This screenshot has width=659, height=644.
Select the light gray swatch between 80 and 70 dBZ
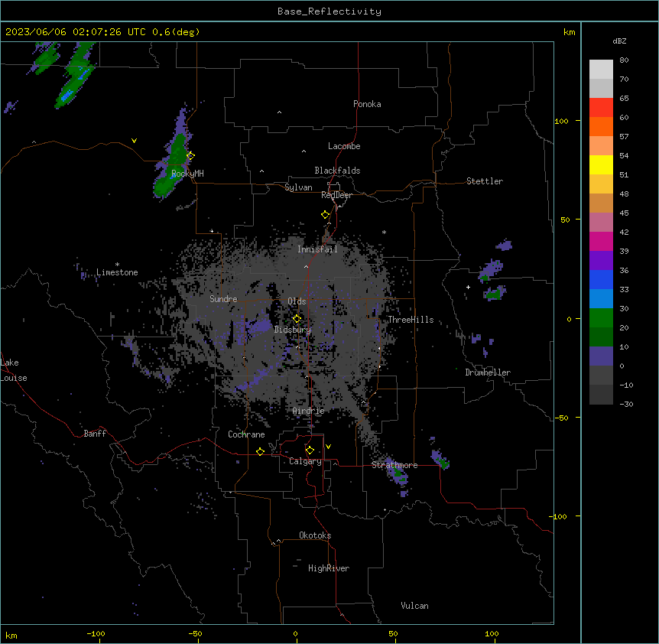(601, 70)
